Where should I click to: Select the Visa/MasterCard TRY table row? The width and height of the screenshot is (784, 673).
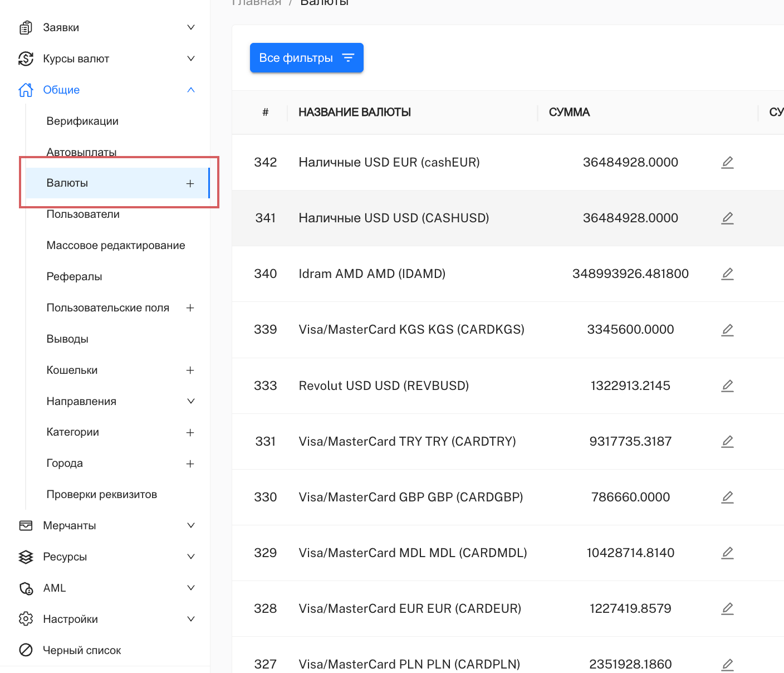click(407, 441)
